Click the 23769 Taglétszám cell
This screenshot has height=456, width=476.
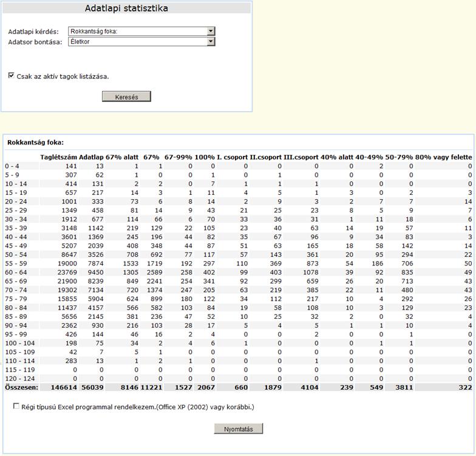click(x=67, y=272)
